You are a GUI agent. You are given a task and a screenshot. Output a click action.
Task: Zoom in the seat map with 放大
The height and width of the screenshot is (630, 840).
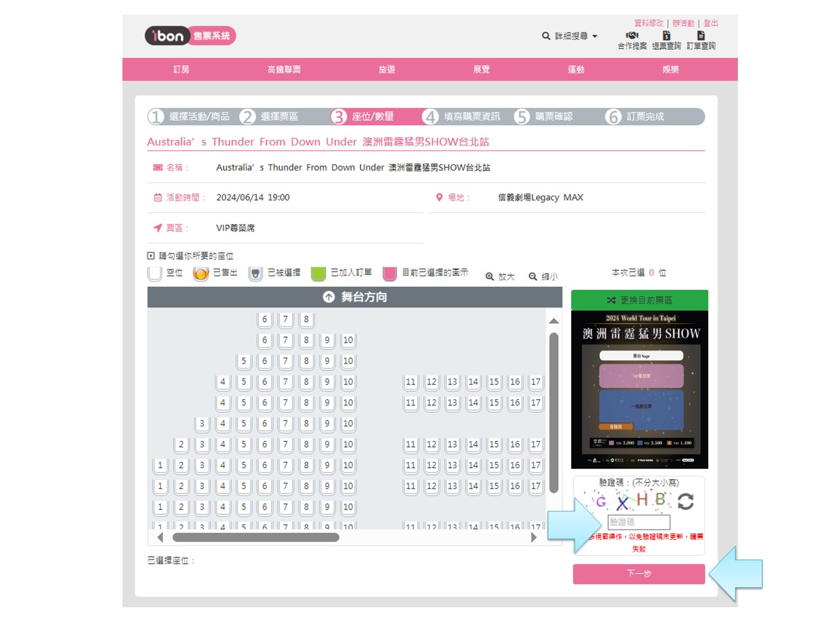point(500,277)
